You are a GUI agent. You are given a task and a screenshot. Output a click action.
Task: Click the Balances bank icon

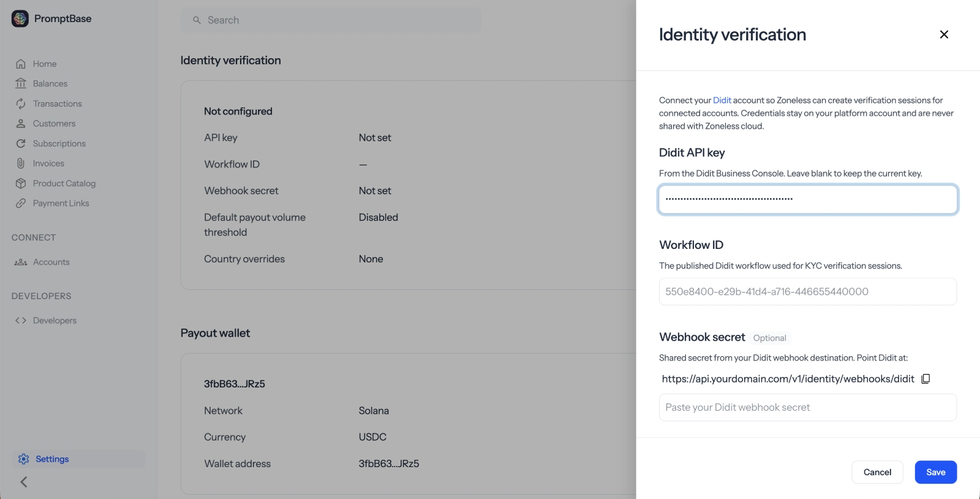(x=21, y=83)
